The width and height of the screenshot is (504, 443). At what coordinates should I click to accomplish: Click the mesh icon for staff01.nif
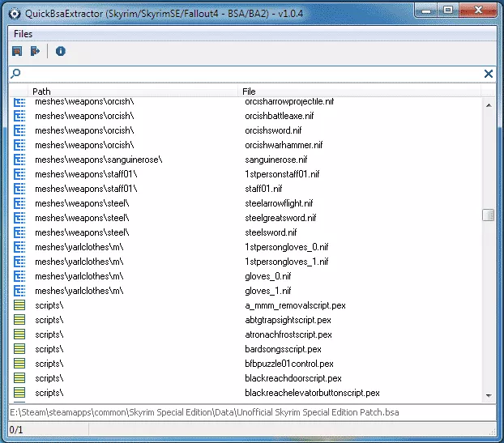click(x=19, y=189)
